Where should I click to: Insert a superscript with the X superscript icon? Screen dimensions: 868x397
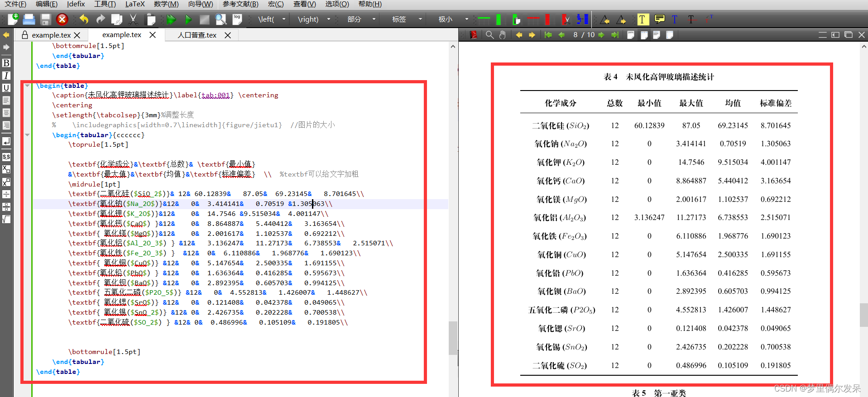(6, 182)
